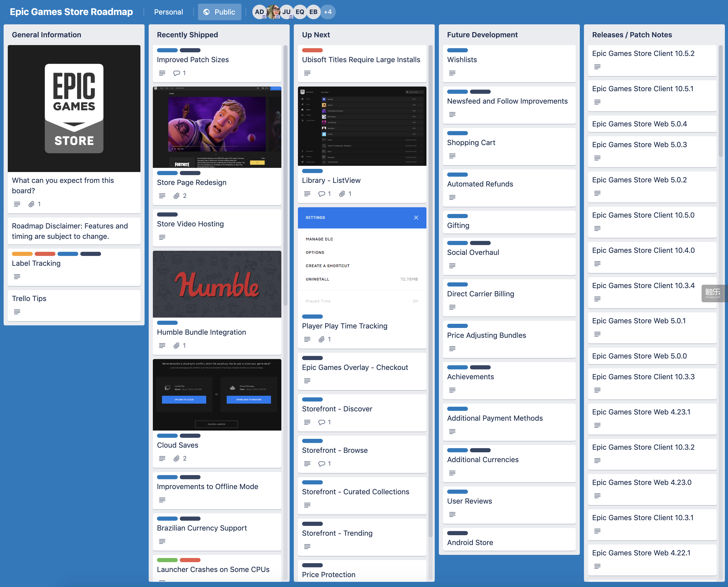728x587 pixels.
Task: Click the Public visibility button
Action: coord(219,12)
